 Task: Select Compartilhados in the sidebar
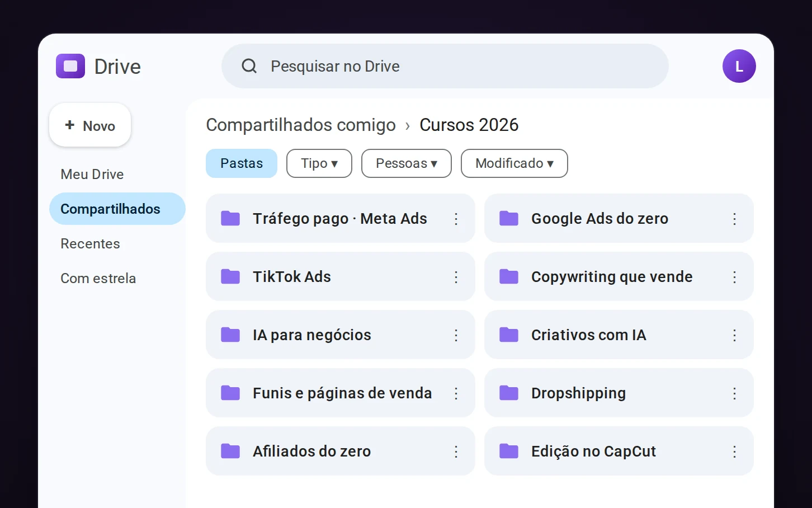pyautogui.click(x=117, y=209)
